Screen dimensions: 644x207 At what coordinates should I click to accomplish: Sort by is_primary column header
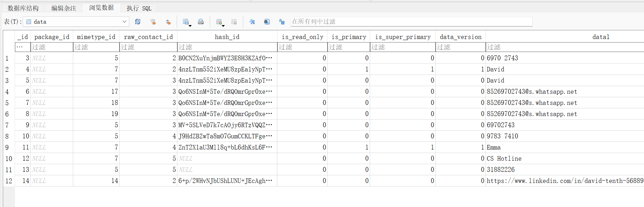(x=349, y=37)
